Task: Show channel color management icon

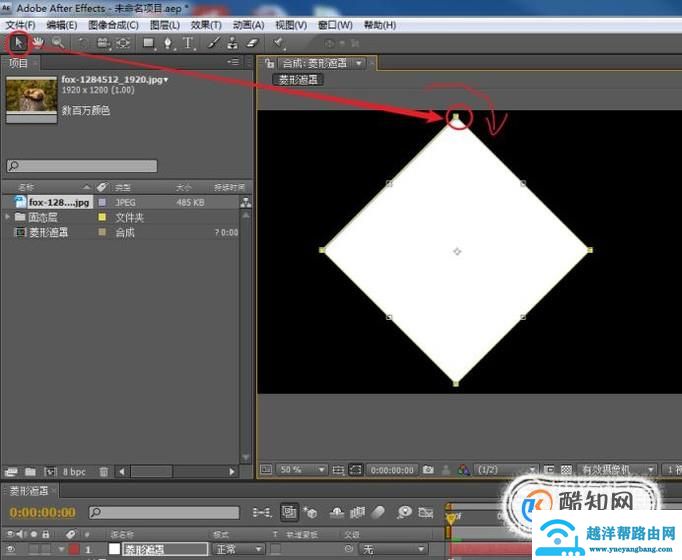Action: (464, 470)
